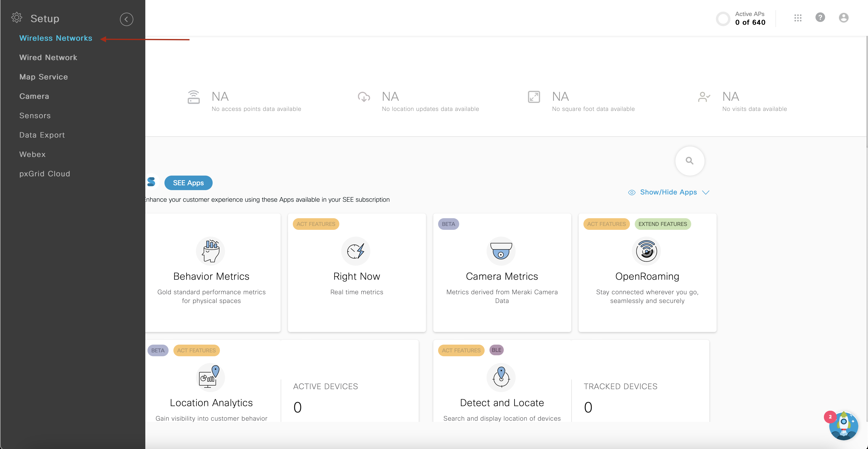Open Detect and Locate app title

click(x=502, y=403)
